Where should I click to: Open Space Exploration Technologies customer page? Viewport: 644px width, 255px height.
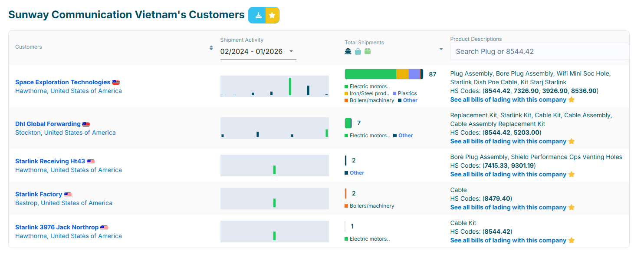coord(62,82)
